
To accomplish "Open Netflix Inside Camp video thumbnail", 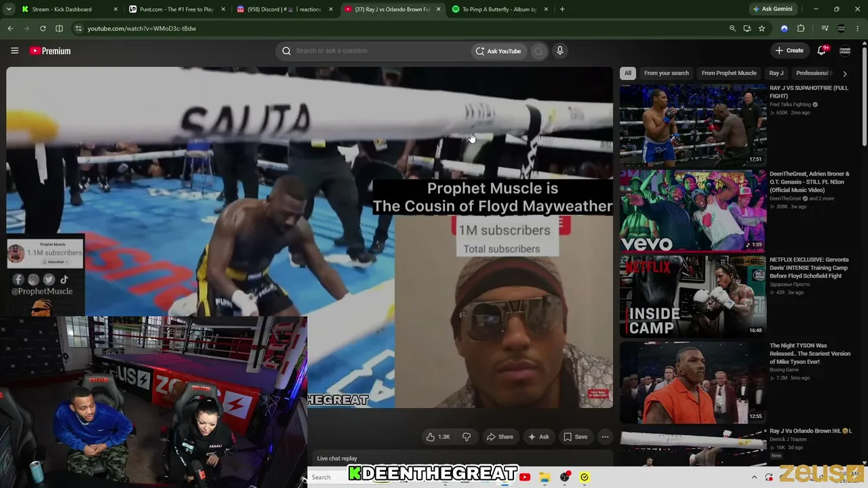I will click(x=693, y=296).
